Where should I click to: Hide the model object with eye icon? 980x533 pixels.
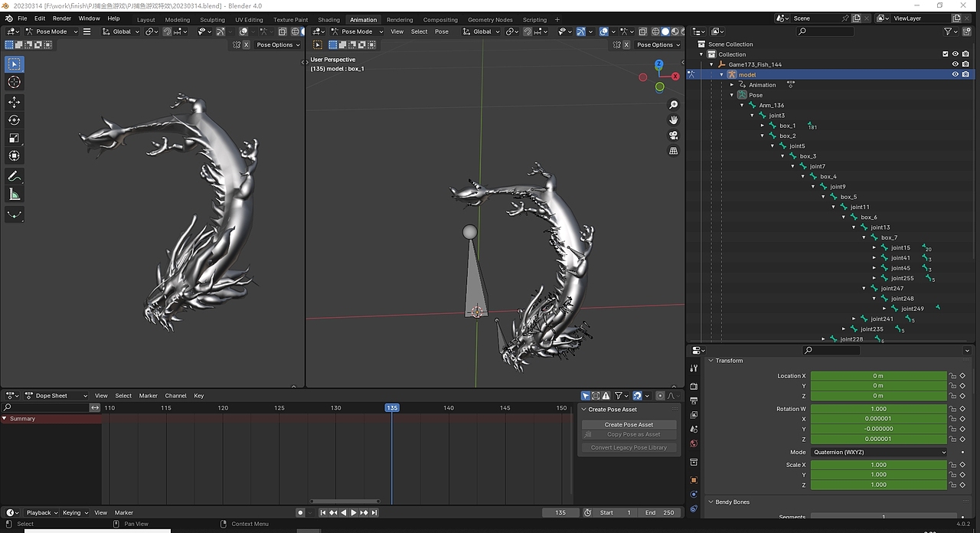(x=955, y=74)
